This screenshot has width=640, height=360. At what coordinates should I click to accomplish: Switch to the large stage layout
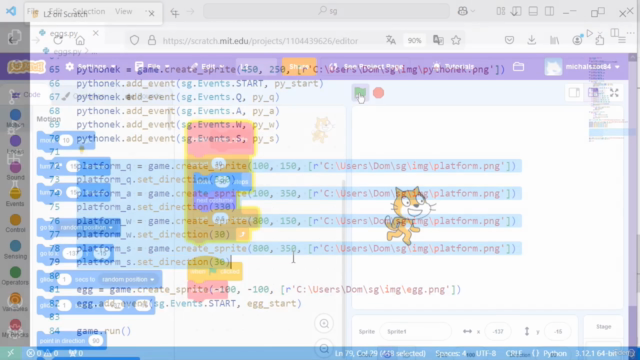(593, 93)
